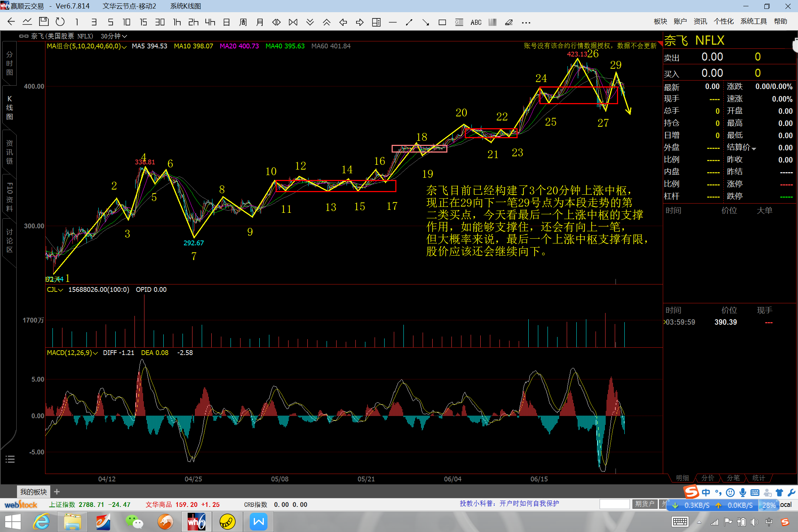Click the 期货户 button in status bar
This screenshot has height=532, width=798.
click(644, 504)
